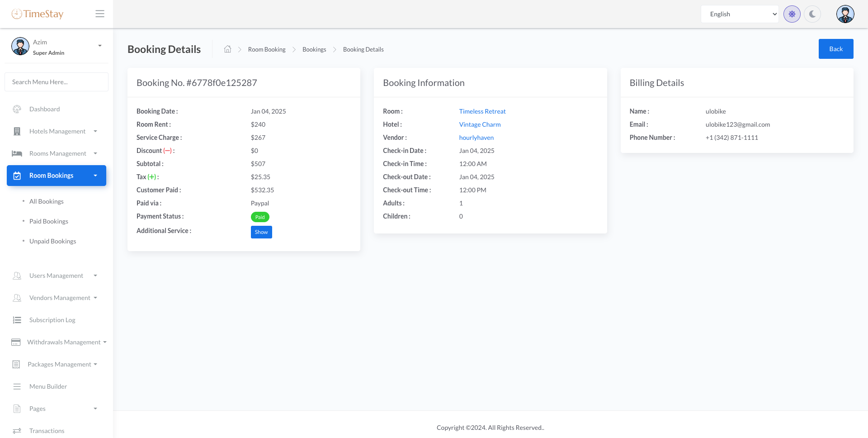Screen dimensions: 868x438
Task: Click the Rooms Management icon
Action: point(17,153)
